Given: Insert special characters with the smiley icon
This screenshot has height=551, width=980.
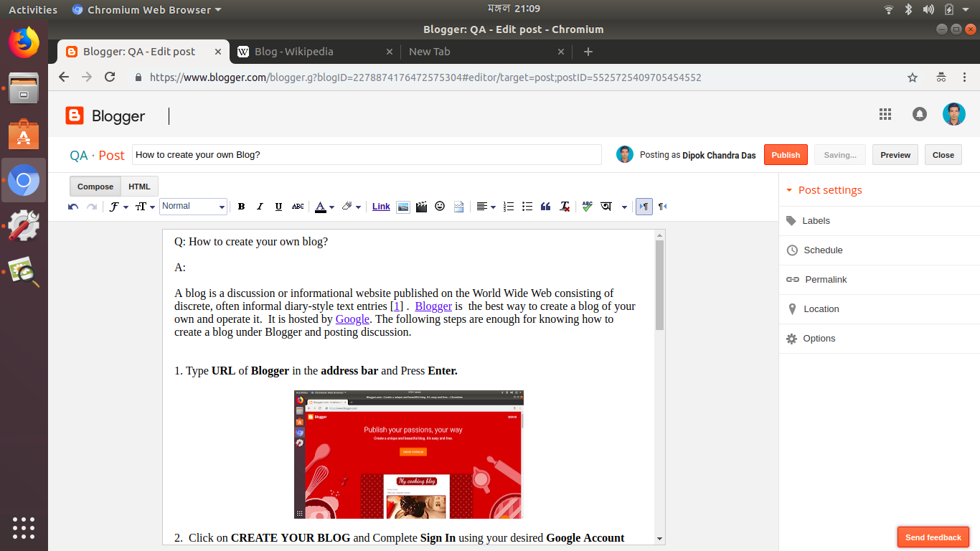Looking at the screenshot, I should tap(440, 207).
